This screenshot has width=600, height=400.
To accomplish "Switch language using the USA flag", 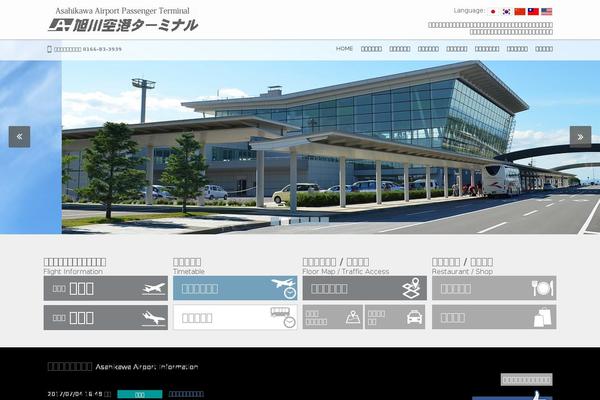I will point(546,11).
